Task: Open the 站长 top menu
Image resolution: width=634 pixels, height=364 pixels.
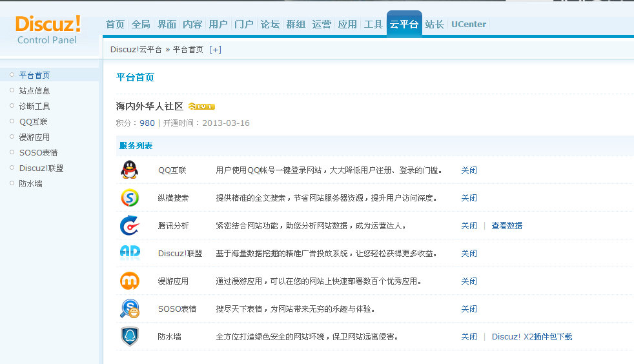Action: coord(435,25)
